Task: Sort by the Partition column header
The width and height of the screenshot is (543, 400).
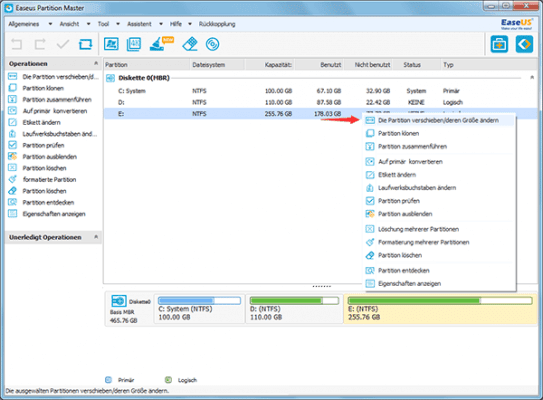Action: pyautogui.click(x=146, y=65)
